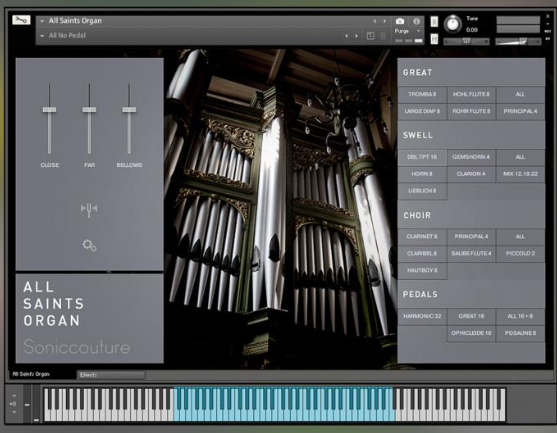Screen dimensions: 557x433
Task: Toggle Swell DBL TPT 16 stop
Action: (x=422, y=157)
